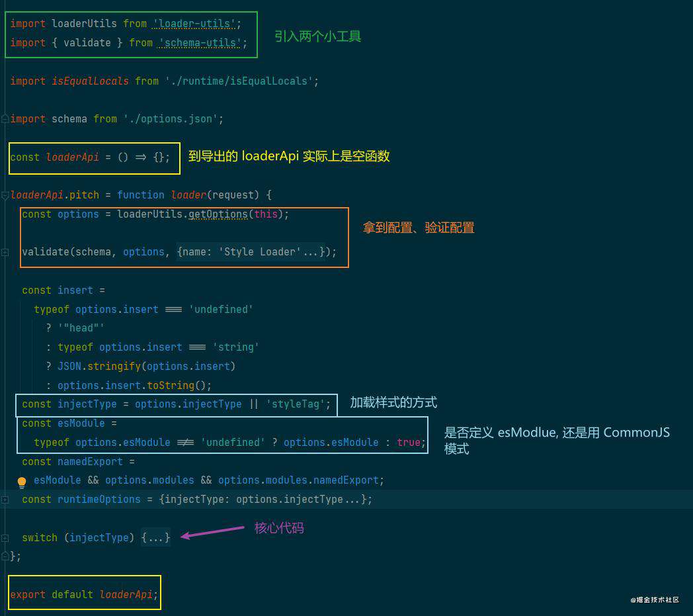Image resolution: width=693 pixels, height=616 pixels.
Task: Expand the folded {name: 'Style Loader'...} block
Action: (x=251, y=252)
